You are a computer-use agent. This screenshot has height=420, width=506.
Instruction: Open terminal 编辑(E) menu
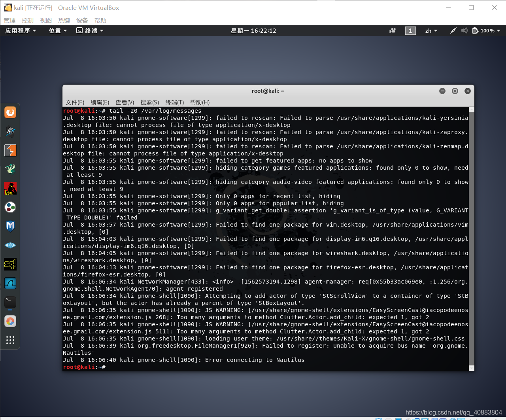100,102
